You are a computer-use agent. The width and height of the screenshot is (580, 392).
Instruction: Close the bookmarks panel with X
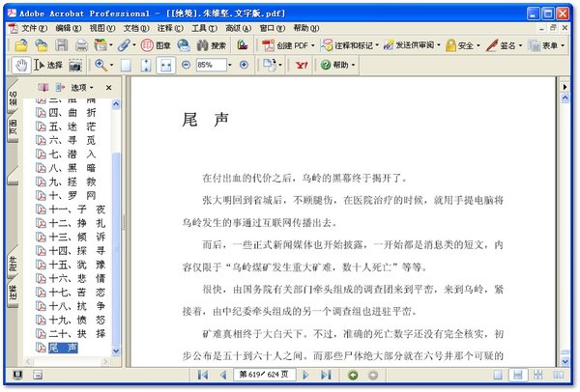pyautogui.click(x=108, y=88)
